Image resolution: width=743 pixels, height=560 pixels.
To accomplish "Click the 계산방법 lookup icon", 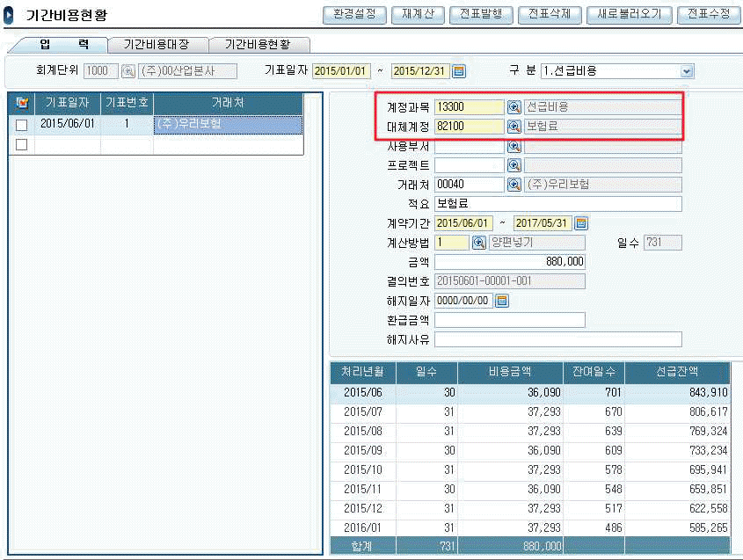I will 479,243.
